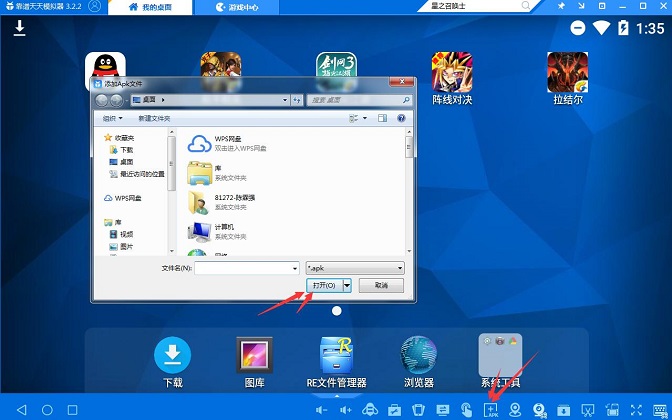
Task: Click the 取消 cancel button in dialog
Action: [381, 285]
